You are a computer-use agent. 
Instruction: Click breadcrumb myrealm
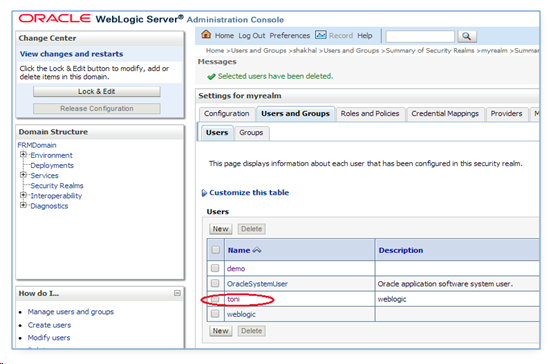tap(494, 50)
